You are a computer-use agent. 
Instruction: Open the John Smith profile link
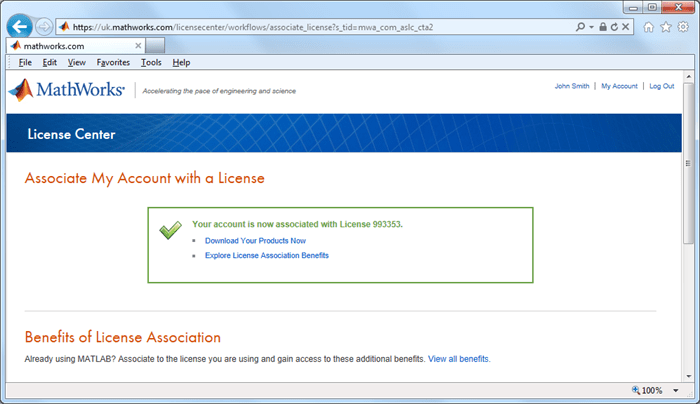click(x=572, y=86)
